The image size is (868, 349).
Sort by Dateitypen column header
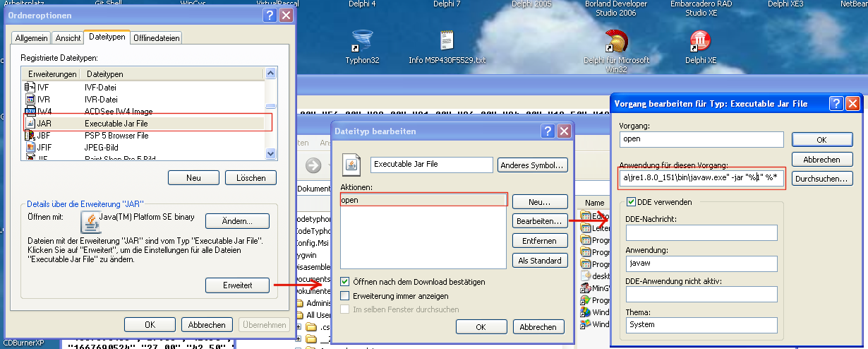173,73
